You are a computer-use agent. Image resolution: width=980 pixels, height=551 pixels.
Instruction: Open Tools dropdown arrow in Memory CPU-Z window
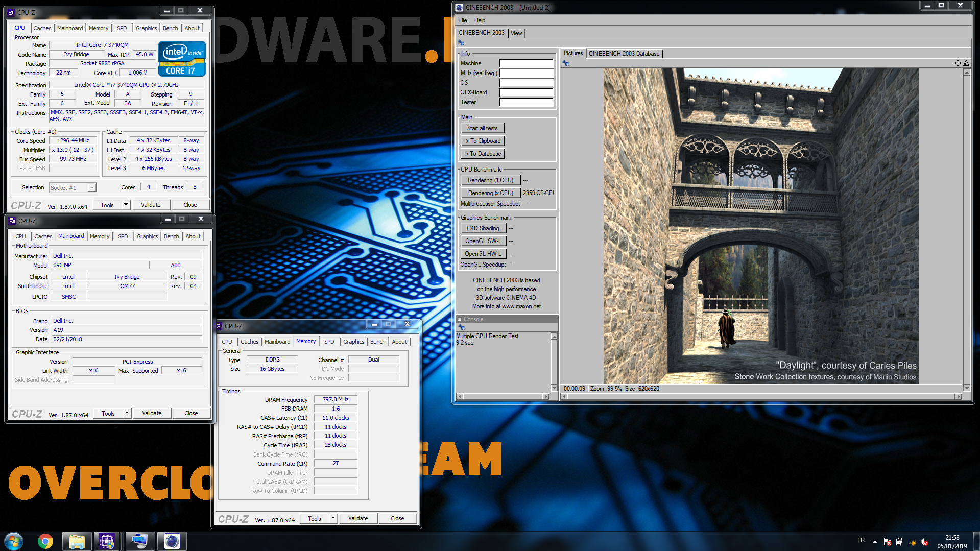point(333,518)
